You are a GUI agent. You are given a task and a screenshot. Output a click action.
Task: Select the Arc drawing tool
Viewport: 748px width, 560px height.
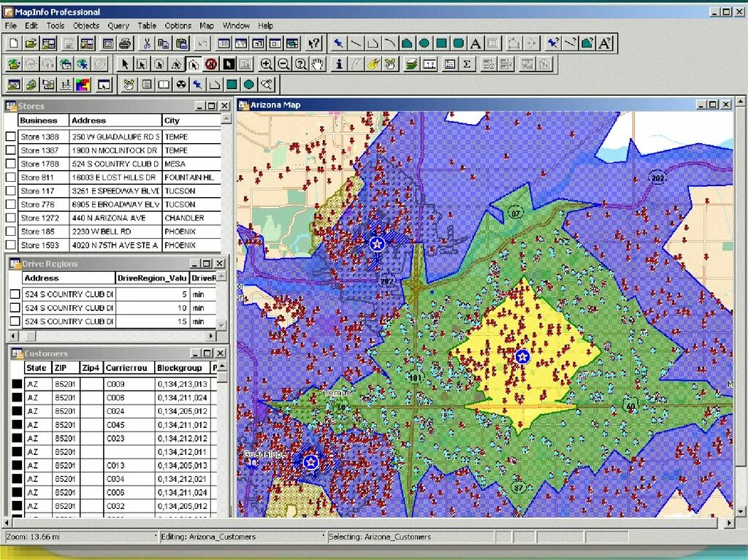(390, 44)
